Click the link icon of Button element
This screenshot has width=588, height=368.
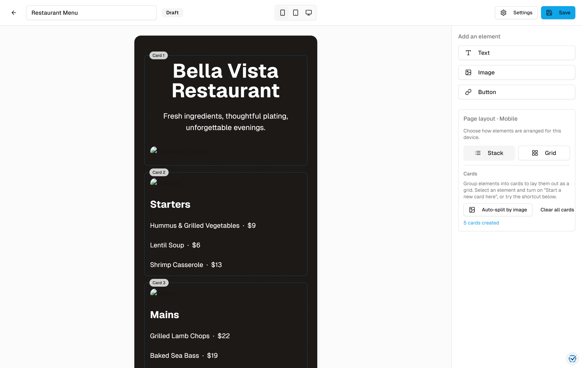468,92
